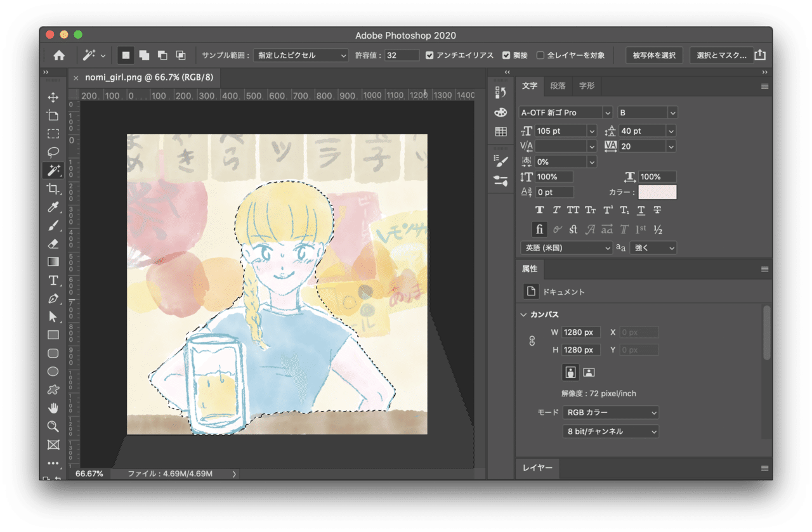Open the RGB カラー mode dropdown
The height and width of the screenshot is (532, 812).
[x=611, y=412]
